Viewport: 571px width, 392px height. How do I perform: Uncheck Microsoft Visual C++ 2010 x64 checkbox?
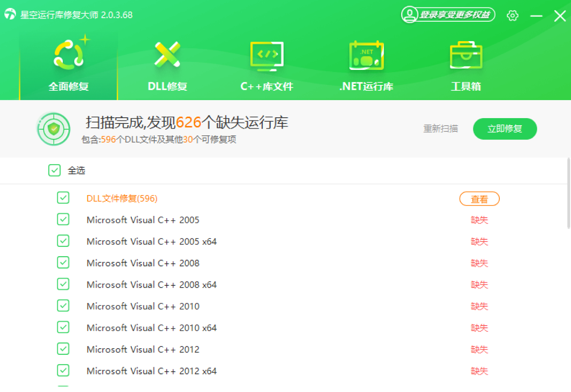coord(63,327)
